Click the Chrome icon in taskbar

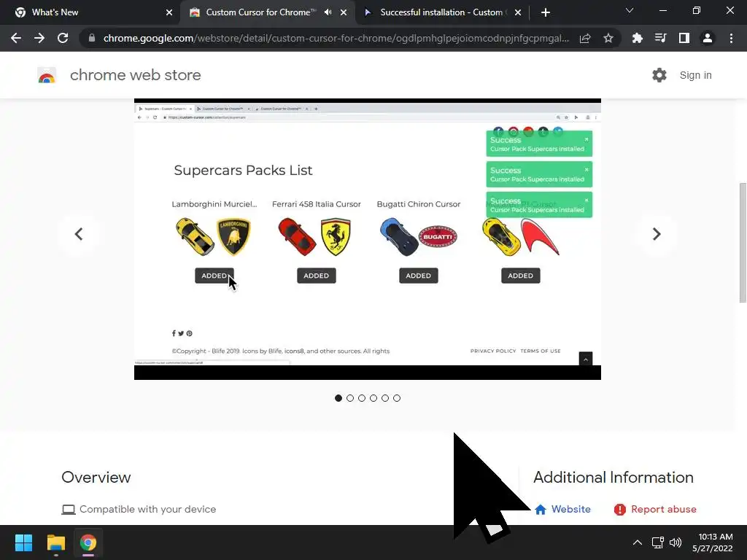[88, 542]
